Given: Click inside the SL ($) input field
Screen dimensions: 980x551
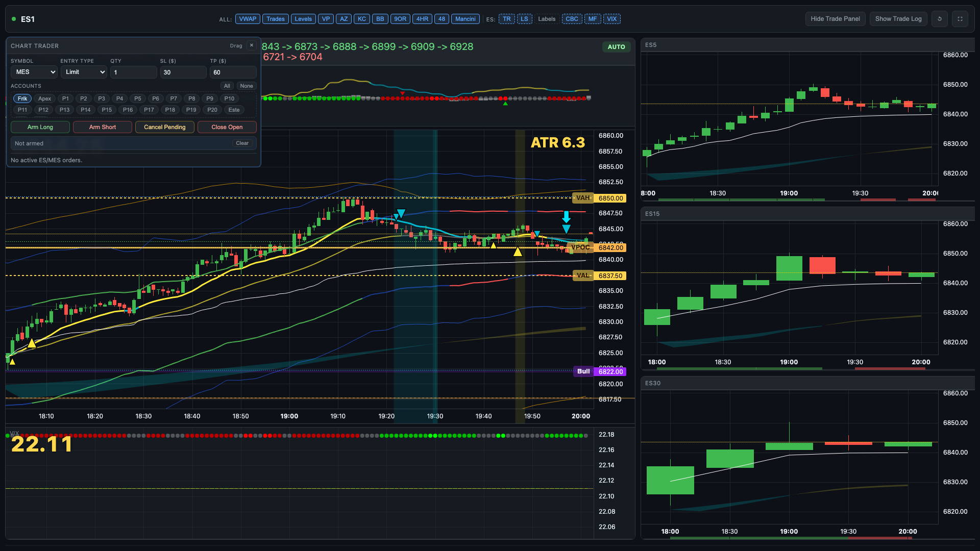Looking at the screenshot, I should coord(183,72).
